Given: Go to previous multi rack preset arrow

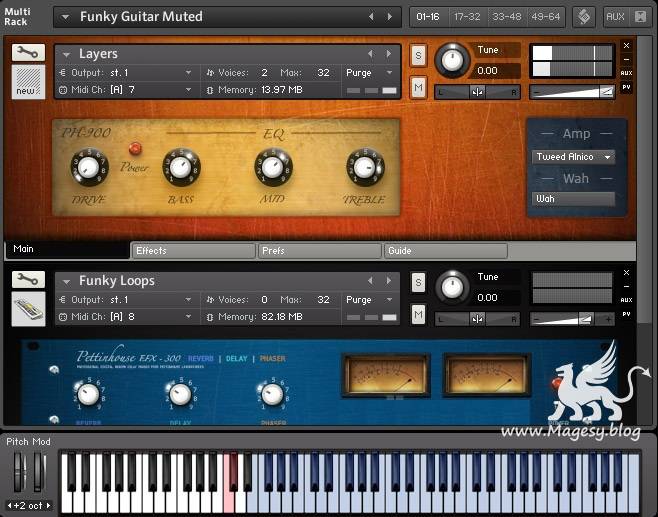Looking at the screenshot, I should 371,16.
